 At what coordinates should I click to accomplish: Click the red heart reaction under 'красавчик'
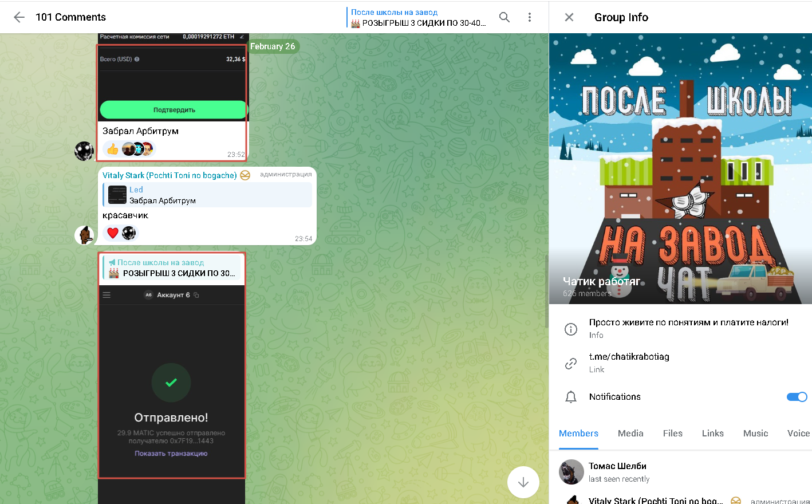(113, 233)
